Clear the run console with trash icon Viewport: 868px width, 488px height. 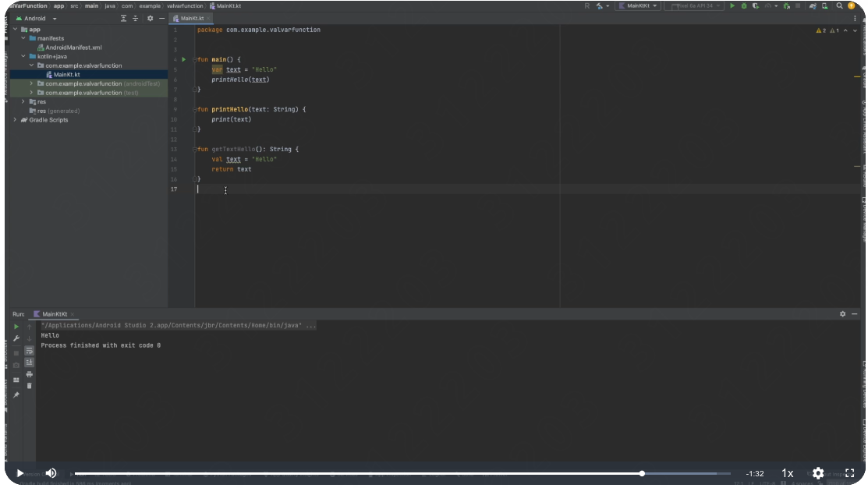click(x=30, y=386)
